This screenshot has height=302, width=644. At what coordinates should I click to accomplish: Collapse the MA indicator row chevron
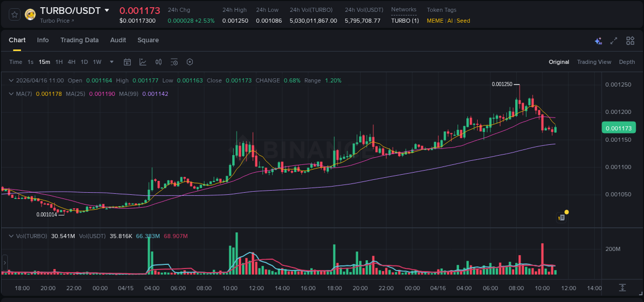pos(10,93)
